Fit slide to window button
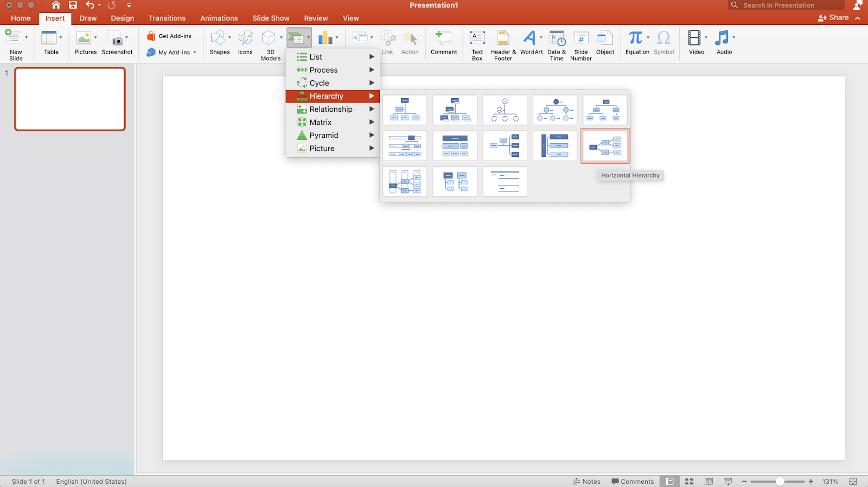Screen dimensions: 868x487 [x=853, y=482]
